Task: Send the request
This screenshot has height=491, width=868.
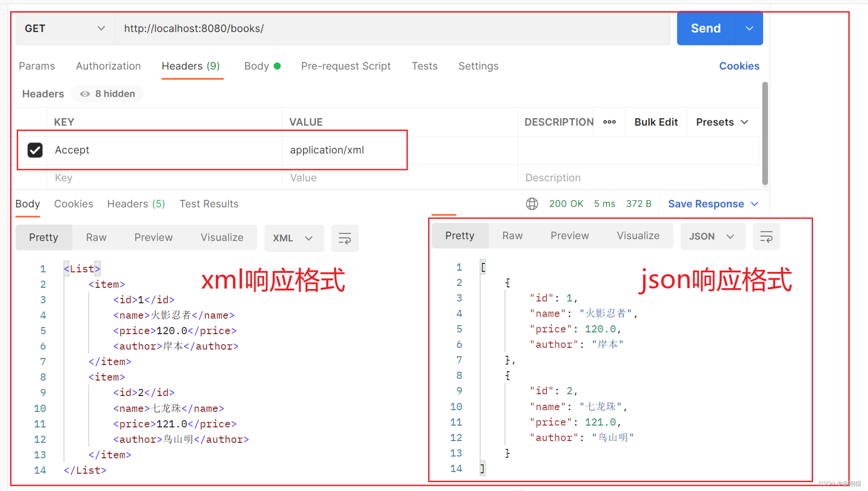Action: (x=706, y=29)
